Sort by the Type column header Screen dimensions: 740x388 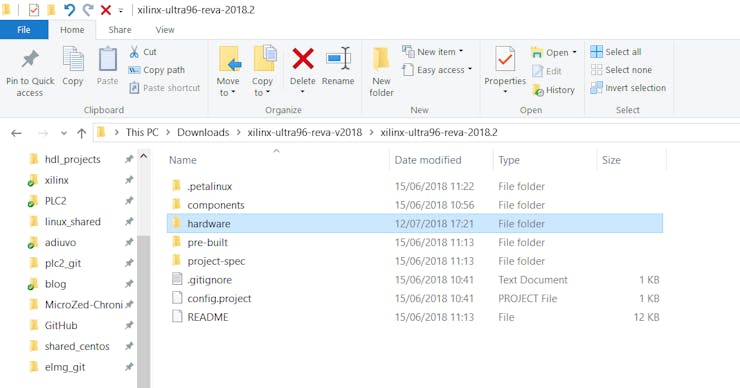[x=509, y=160]
